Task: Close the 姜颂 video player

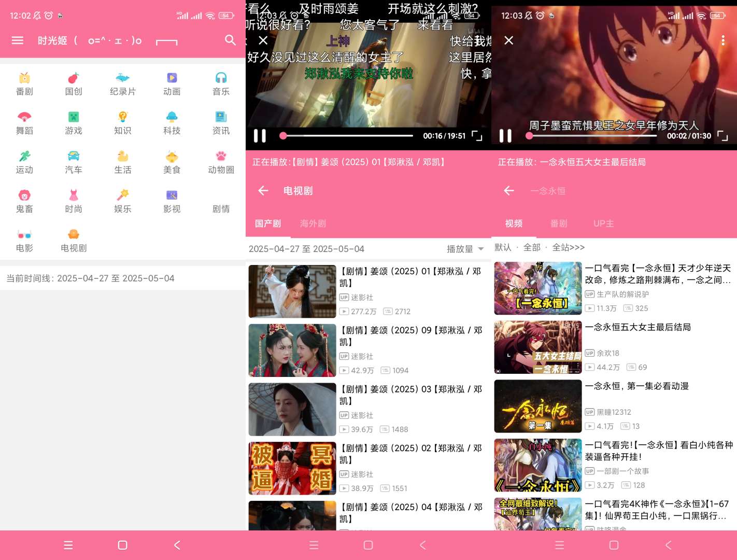Action: (x=263, y=40)
